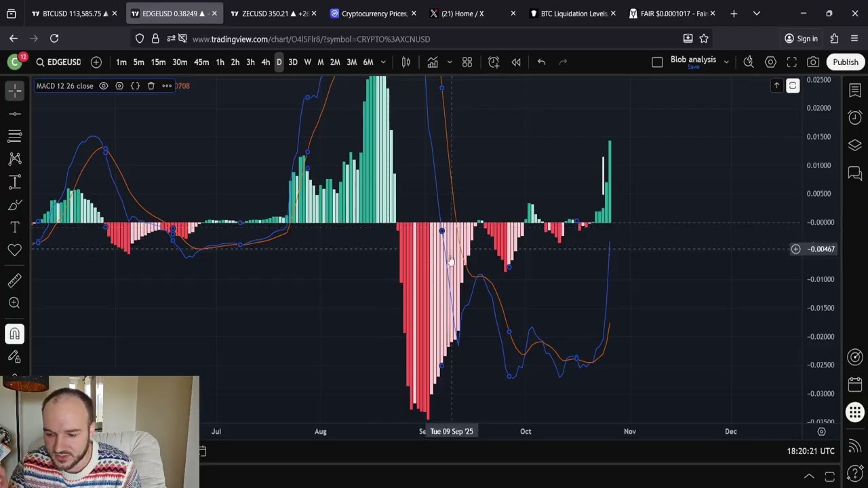Select the ruler measure tool
This screenshot has width=868, height=488.
[x=15, y=280]
